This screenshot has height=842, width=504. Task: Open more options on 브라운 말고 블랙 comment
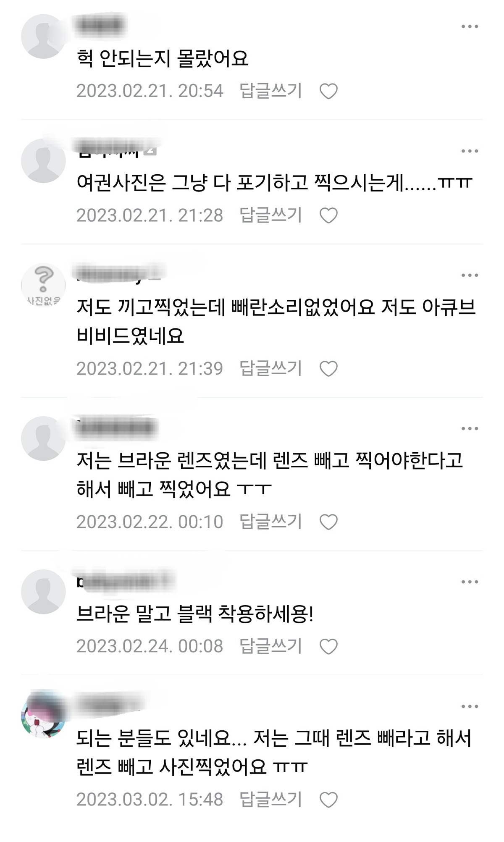470,582
